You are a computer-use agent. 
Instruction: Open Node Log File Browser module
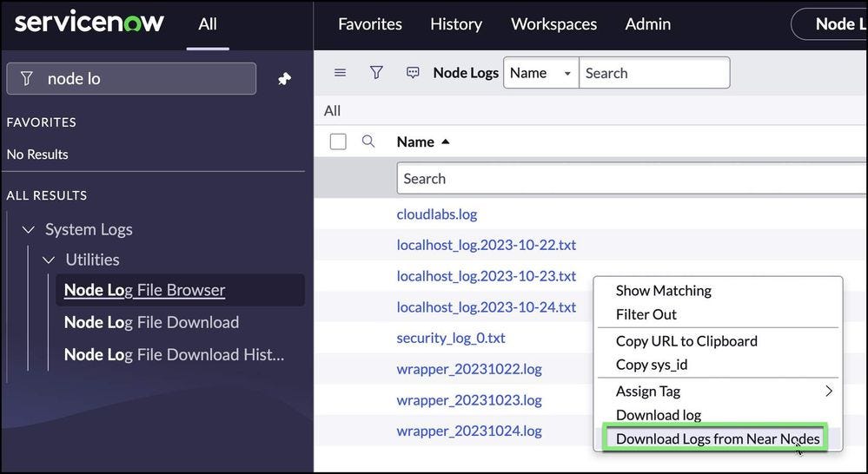point(144,290)
